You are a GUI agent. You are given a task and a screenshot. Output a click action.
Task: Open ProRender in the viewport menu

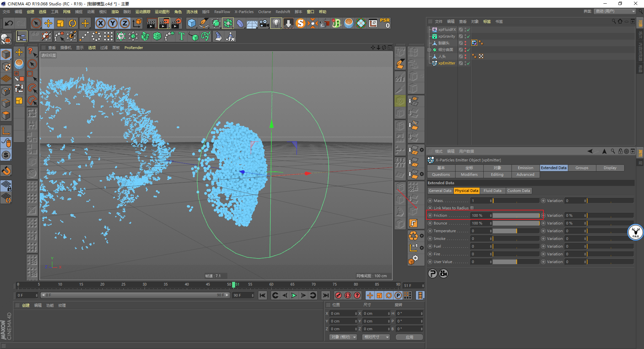coord(133,48)
